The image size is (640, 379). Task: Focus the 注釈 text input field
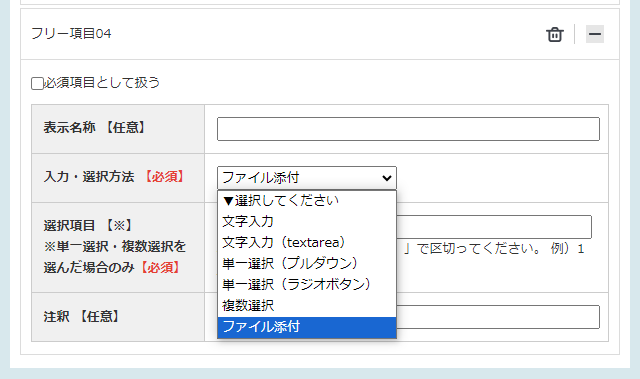tap(498, 317)
